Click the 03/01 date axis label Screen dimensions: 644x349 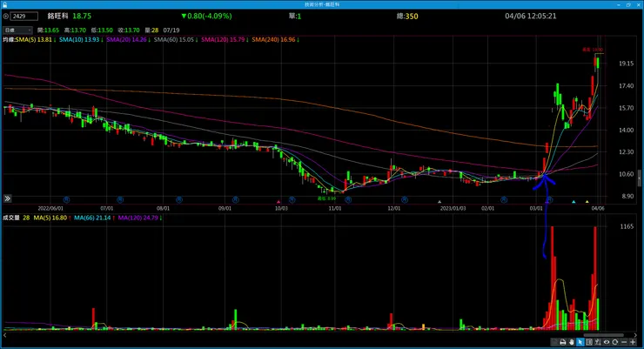click(536, 209)
